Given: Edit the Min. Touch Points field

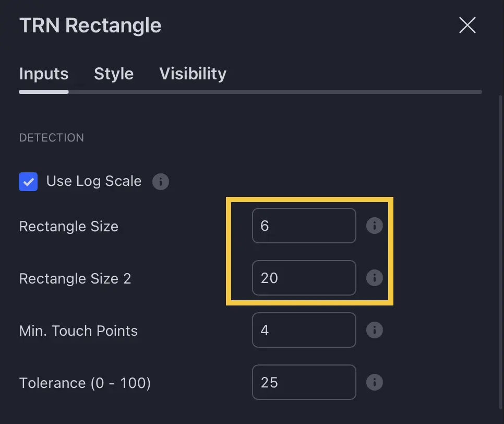Looking at the screenshot, I should coord(304,330).
